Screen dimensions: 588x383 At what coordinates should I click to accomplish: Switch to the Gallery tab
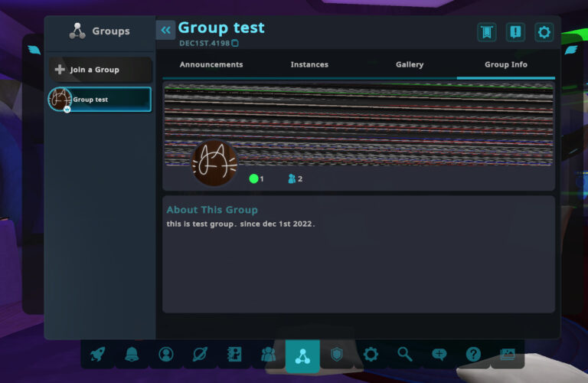[410, 65]
